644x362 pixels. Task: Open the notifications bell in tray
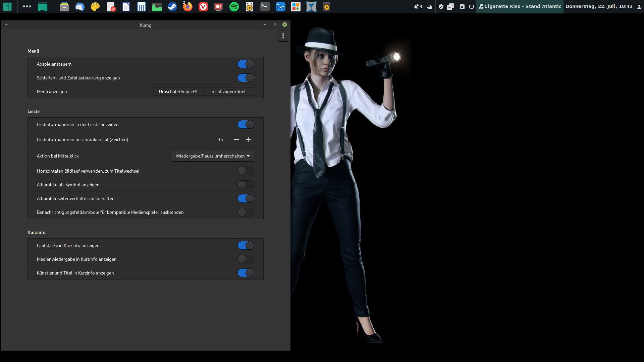tap(416, 7)
